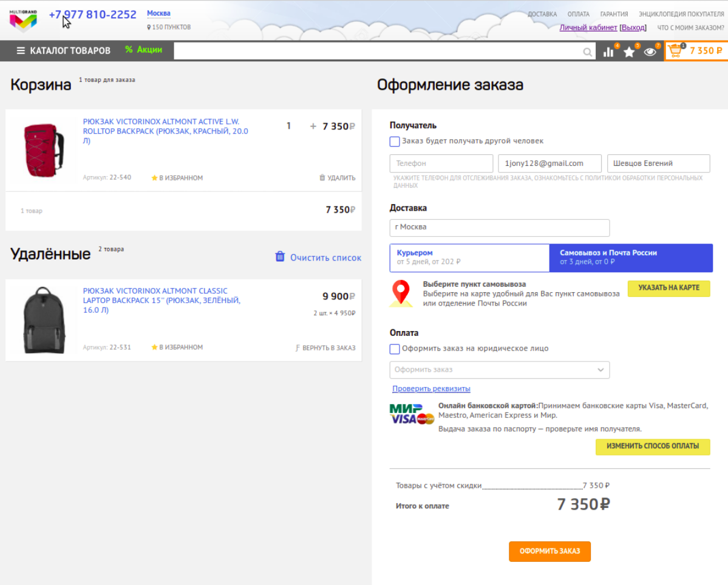The height and width of the screenshot is (585, 728).
Task: Delete the red backpack from cart
Action: 337,178
